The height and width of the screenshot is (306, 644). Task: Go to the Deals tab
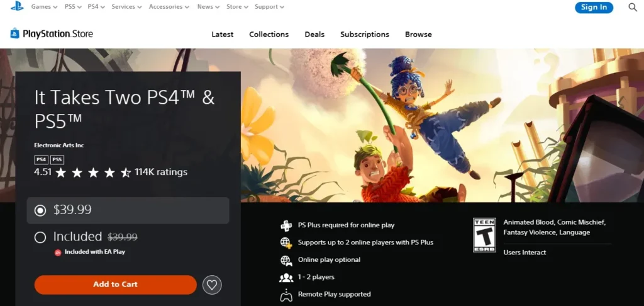314,35
